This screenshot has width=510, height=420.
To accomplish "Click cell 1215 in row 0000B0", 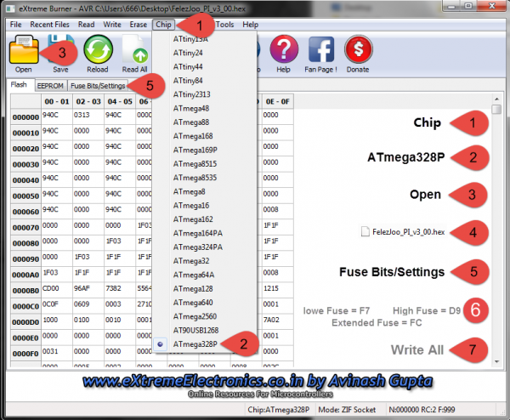I will click(277, 291).
